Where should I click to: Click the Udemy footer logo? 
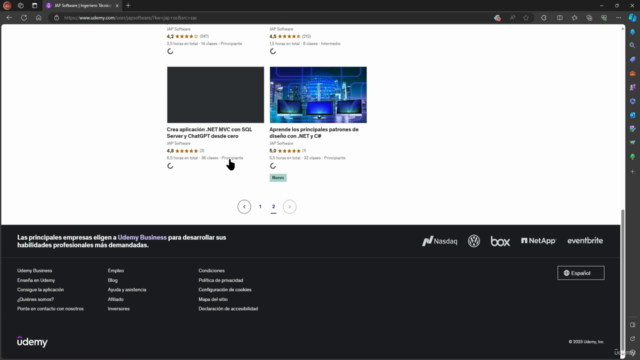(x=32, y=341)
